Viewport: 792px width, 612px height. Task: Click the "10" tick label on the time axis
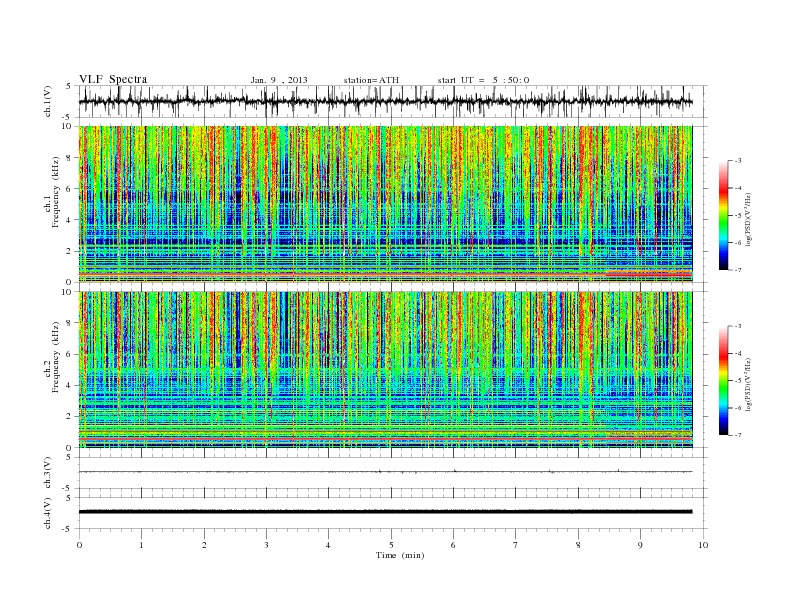(703, 545)
